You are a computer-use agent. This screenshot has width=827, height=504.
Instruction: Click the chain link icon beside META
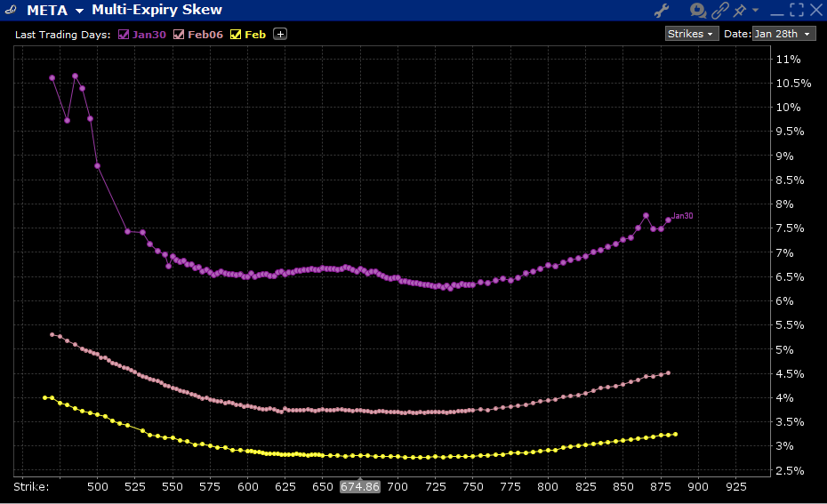click(x=10, y=10)
